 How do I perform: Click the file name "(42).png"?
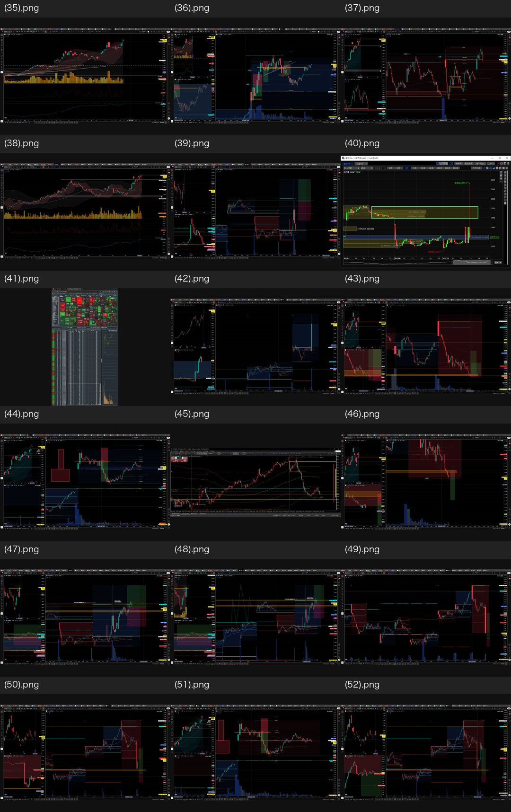click(192, 279)
